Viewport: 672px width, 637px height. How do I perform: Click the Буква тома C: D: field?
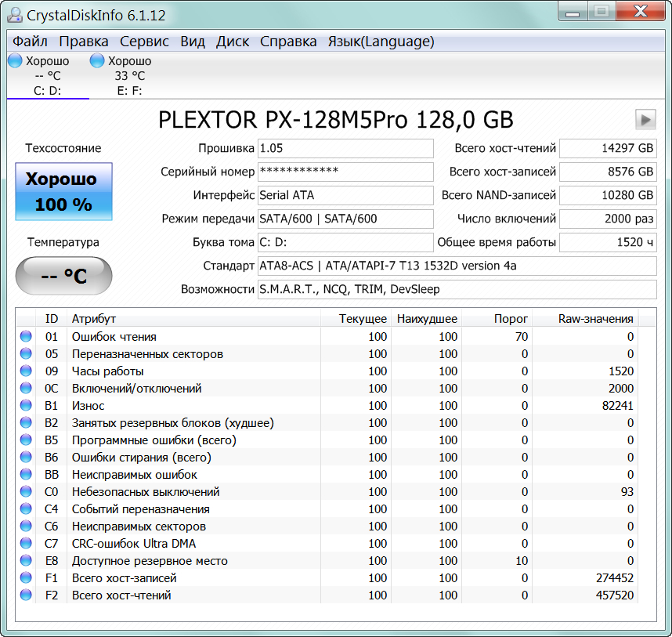(345, 243)
